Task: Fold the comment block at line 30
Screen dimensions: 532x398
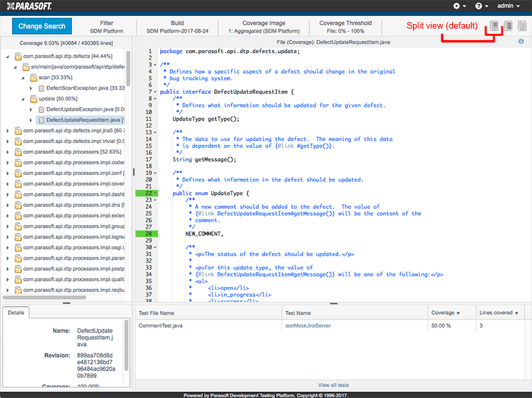Action: (156, 248)
